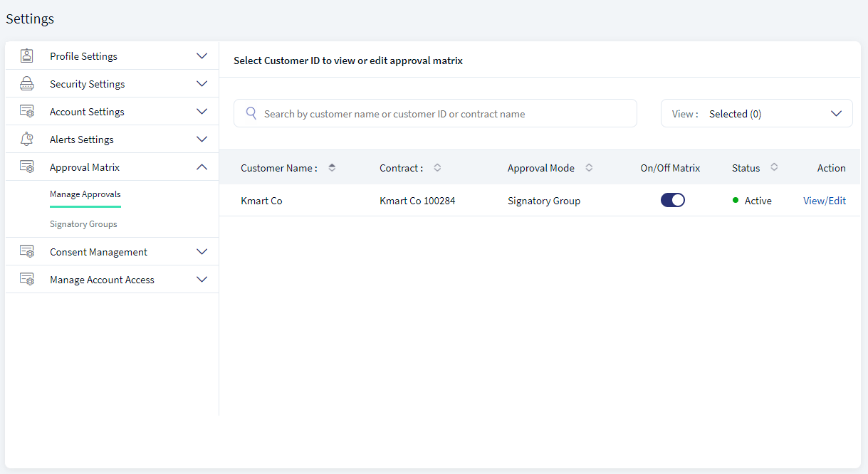Click the Action column header

832,168
